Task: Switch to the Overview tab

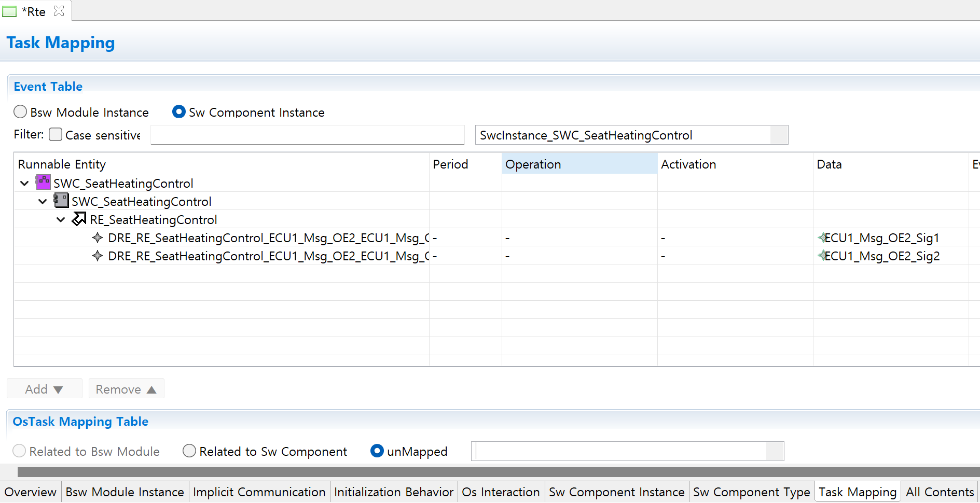Action: tap(31, 492)
